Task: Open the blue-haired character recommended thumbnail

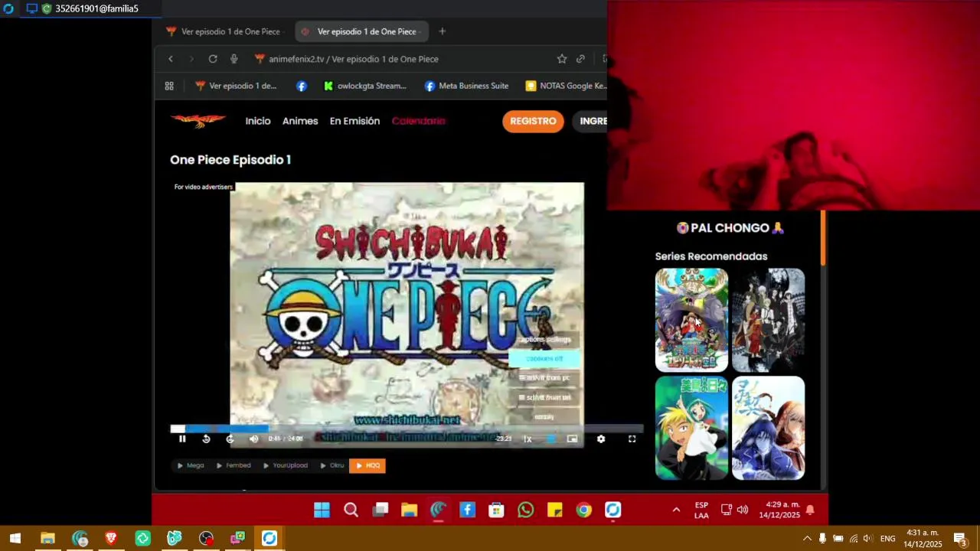Action: click(768, 428)
